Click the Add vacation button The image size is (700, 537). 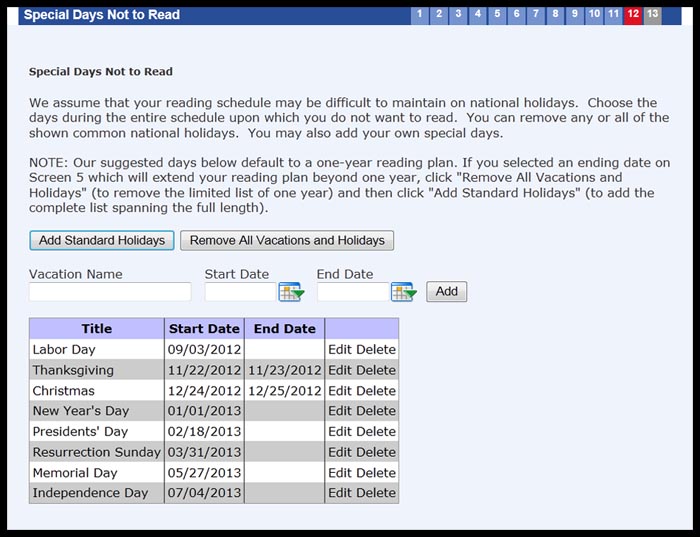446,291
